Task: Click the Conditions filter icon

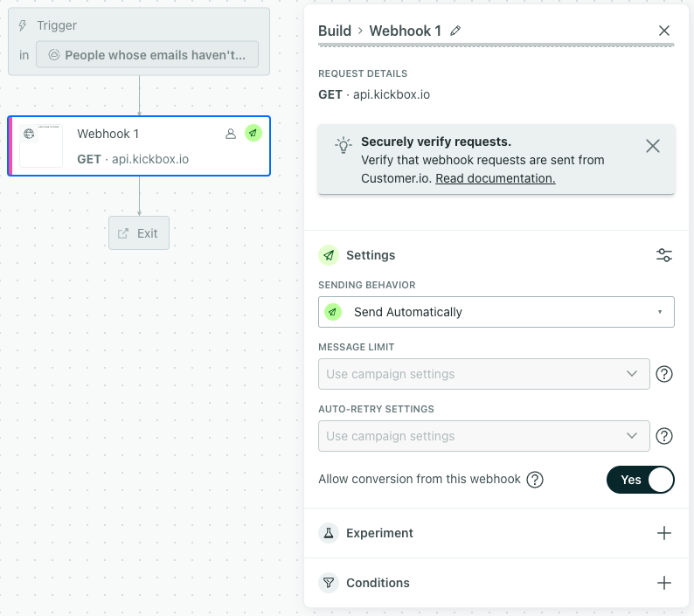Action: (329, 583)
